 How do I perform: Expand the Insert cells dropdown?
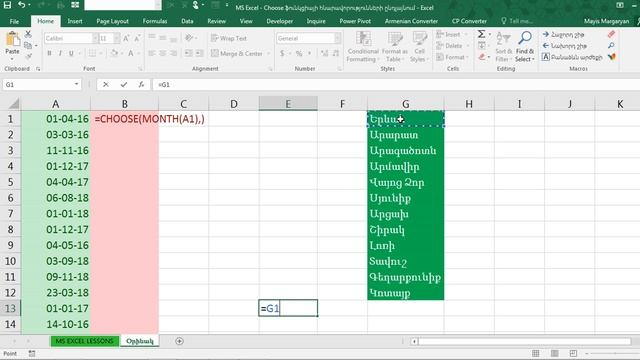coord(466,35)
